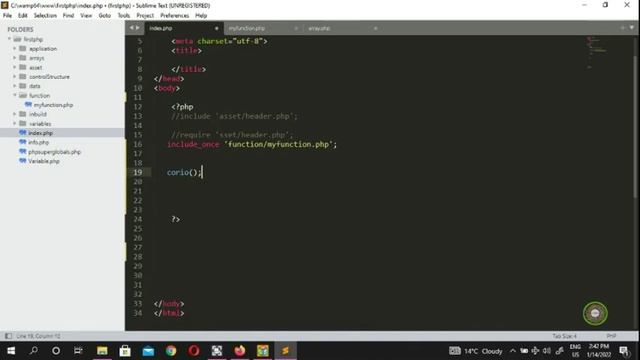
Task: Open the Edit menu
Action: [x=22, y=16]
